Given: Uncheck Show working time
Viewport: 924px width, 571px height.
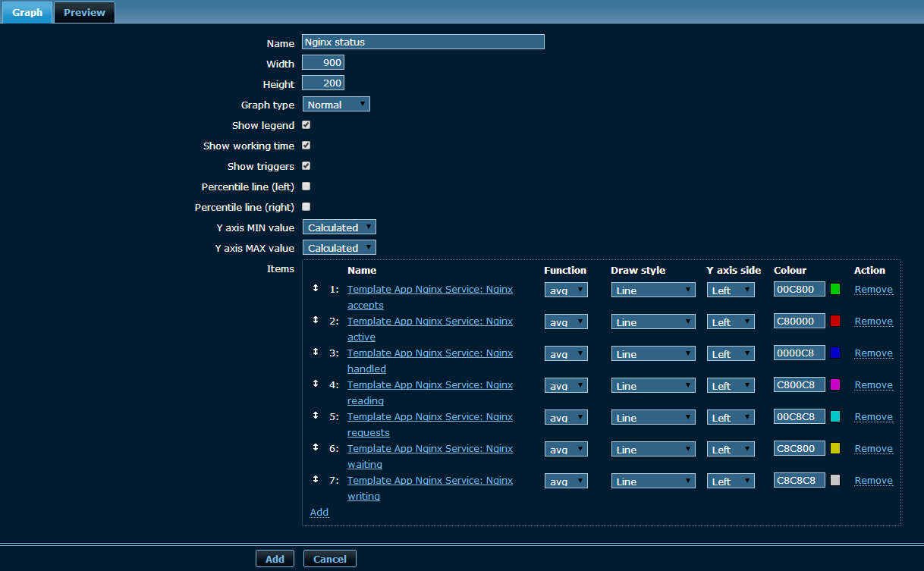Looking at the screenshot, I should tap(306, 146).
